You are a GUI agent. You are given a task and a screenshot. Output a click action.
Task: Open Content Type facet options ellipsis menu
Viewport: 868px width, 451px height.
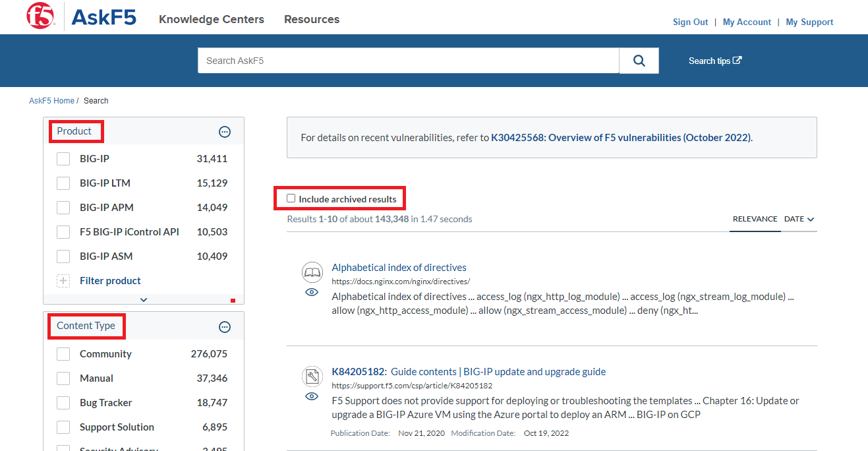[x=225, y=327]
